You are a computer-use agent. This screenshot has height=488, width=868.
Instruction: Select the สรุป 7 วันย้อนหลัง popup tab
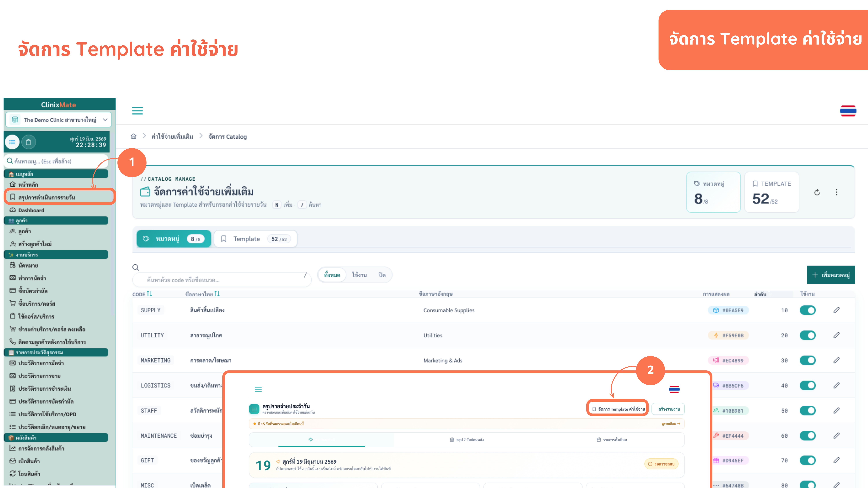[x=467, y=440]
